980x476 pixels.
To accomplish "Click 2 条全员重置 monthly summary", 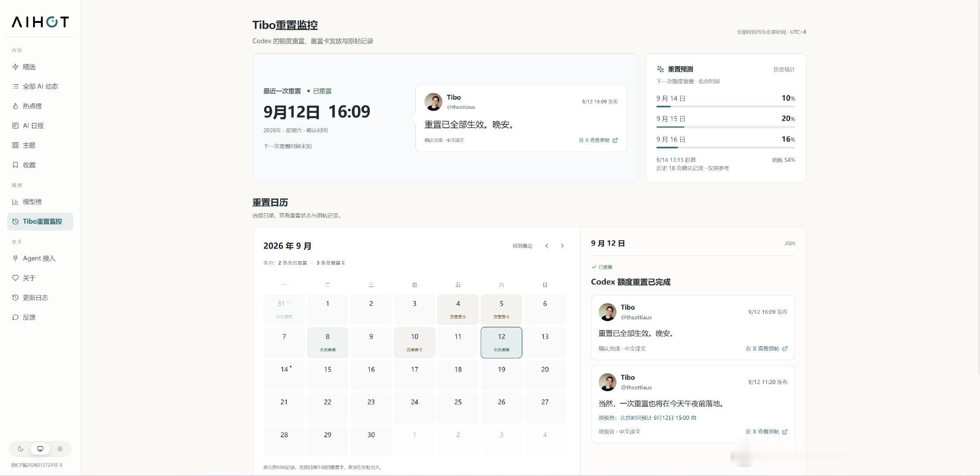I will point(293,263).
